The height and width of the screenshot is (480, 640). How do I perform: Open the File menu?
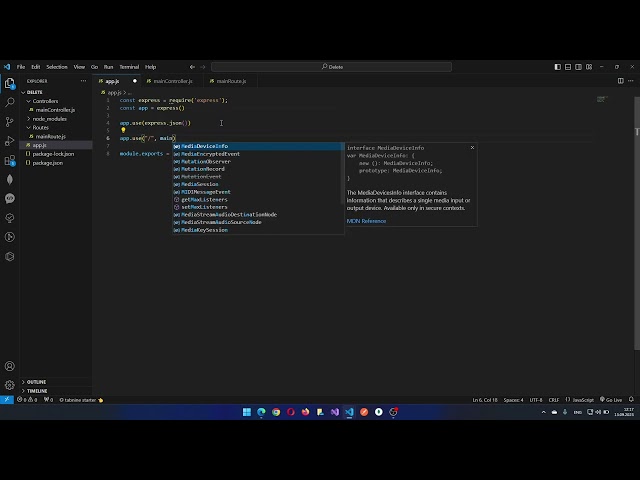click(x=21, y=67)
